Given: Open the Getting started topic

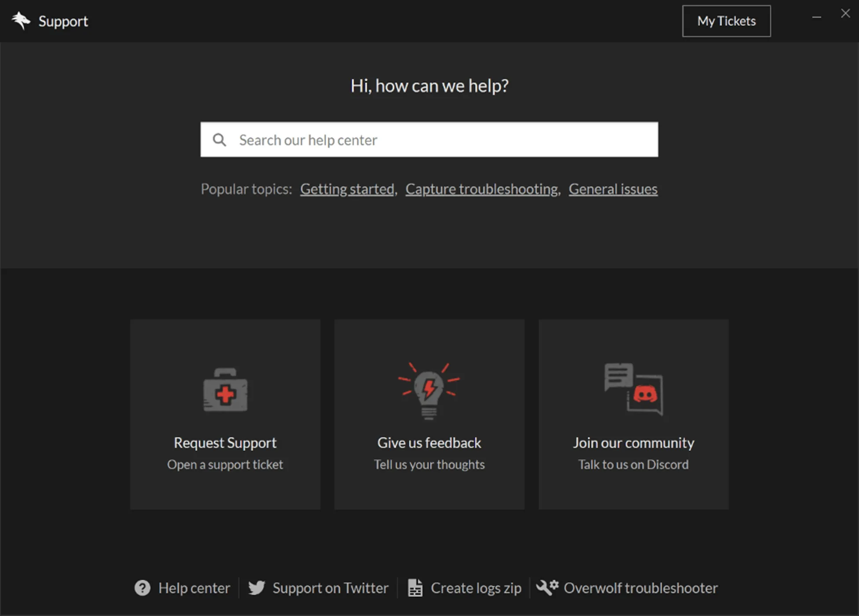Looking at the screenshot, I should point(347,189).
